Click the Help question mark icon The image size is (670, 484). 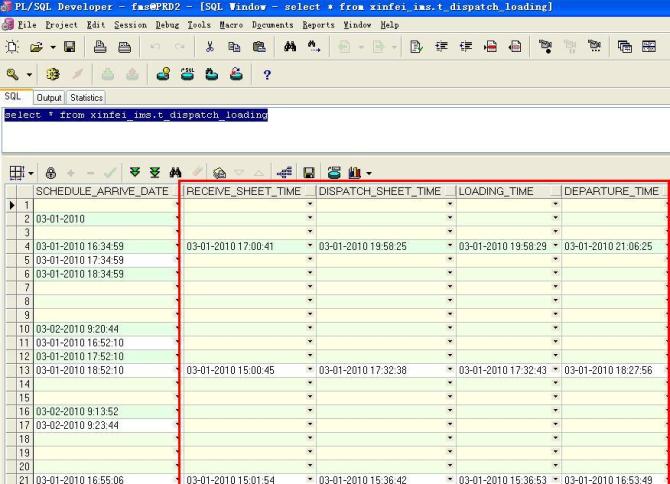click(x=267, y=74)
